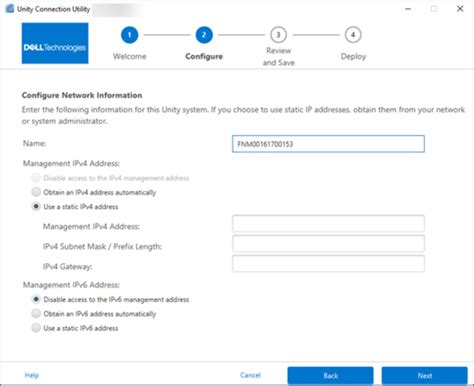Click the Deploy step label
This screenshot has height=386, width=474.
coord(353,56)
